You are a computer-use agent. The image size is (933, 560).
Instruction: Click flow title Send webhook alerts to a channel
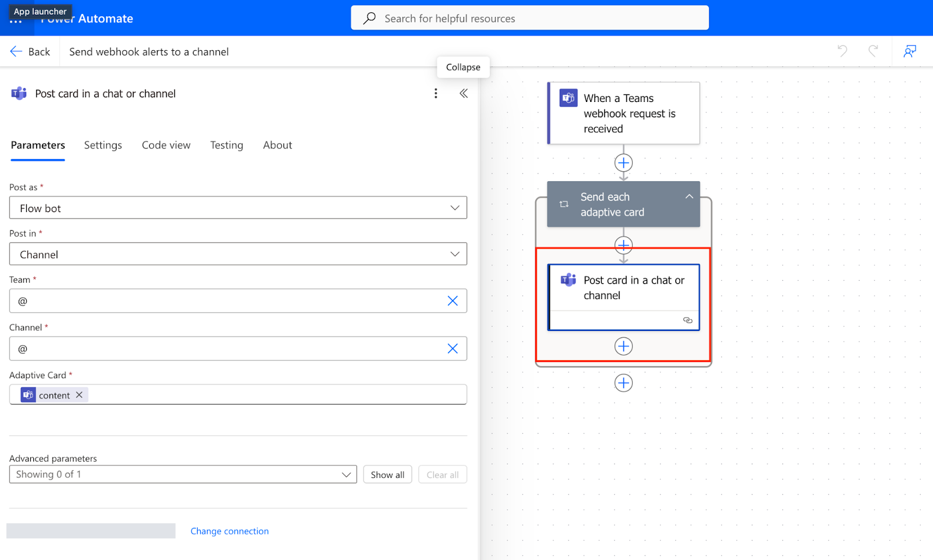[x=149, y=51]
